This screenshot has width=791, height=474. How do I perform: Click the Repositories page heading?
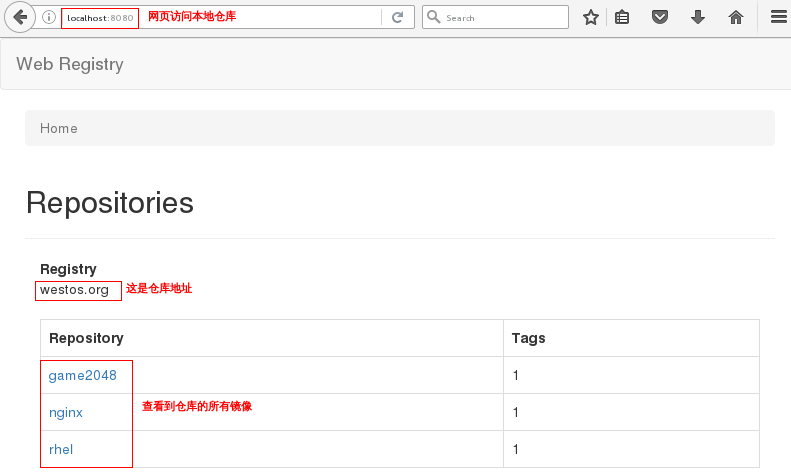point(109,203)
